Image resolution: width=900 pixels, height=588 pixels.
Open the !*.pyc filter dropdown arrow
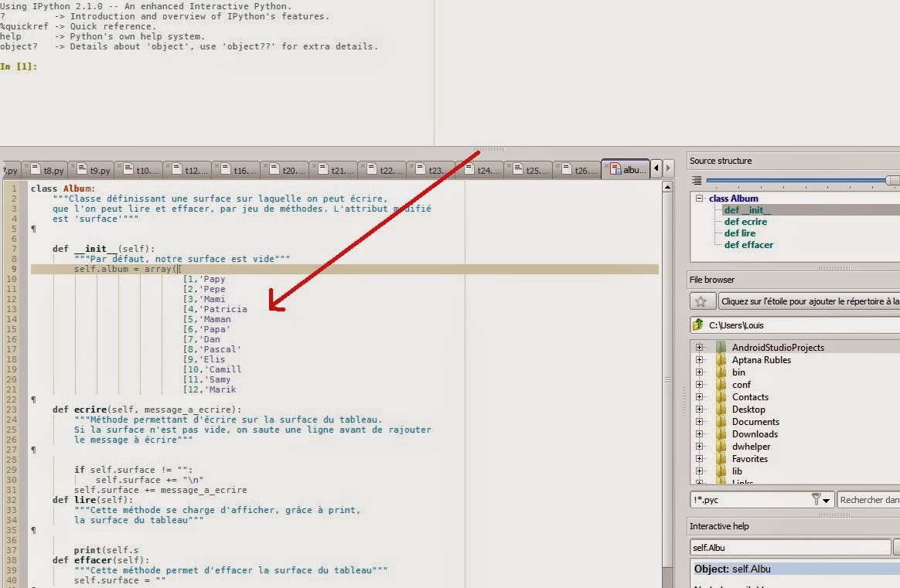pyautogui.click(x=826, y=500)
